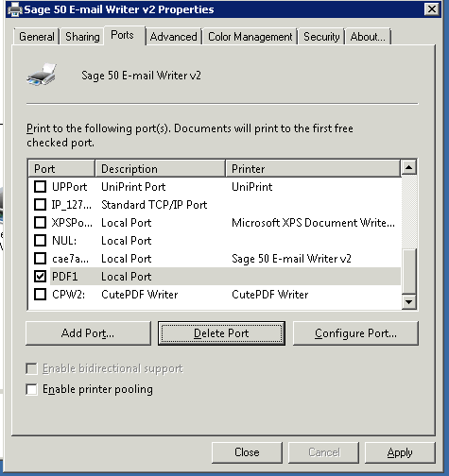Enable the NUL: port checkbox
Viewport: 449px width, 476px height.
click(x=40, y=241)
